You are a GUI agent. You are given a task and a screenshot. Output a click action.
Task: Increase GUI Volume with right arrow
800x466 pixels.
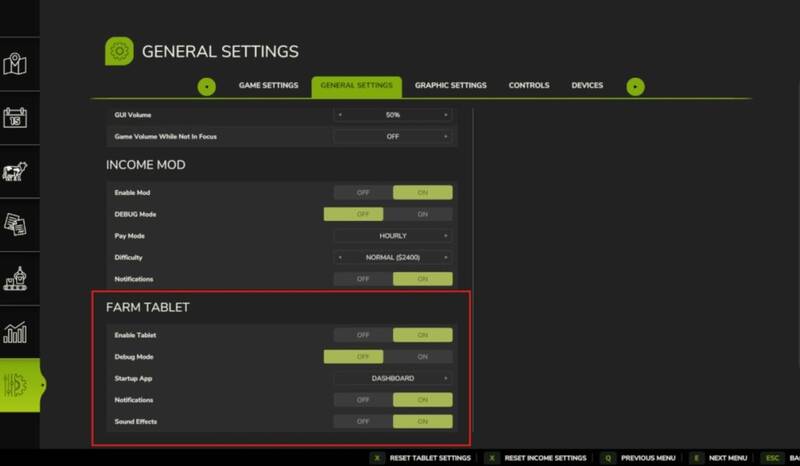(x=446, y=115)
